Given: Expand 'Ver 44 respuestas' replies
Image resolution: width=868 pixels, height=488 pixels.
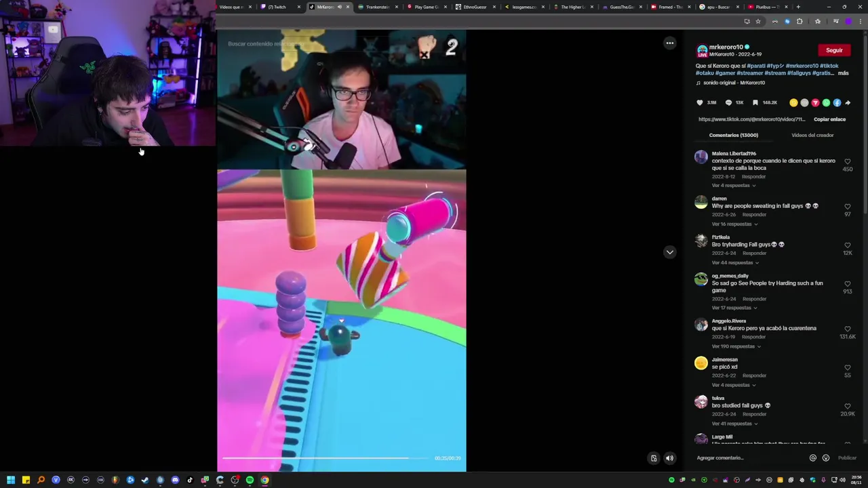Looking at the screenshot, I should (x=734, y=263).
